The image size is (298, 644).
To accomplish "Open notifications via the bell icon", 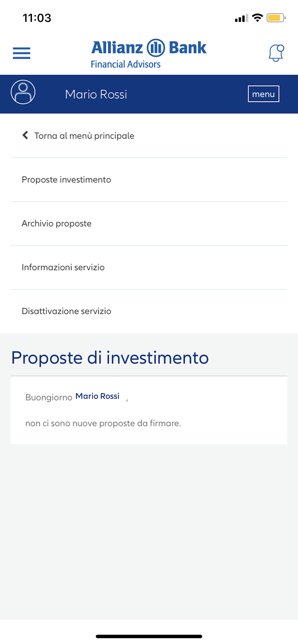I will pos(276,53).
